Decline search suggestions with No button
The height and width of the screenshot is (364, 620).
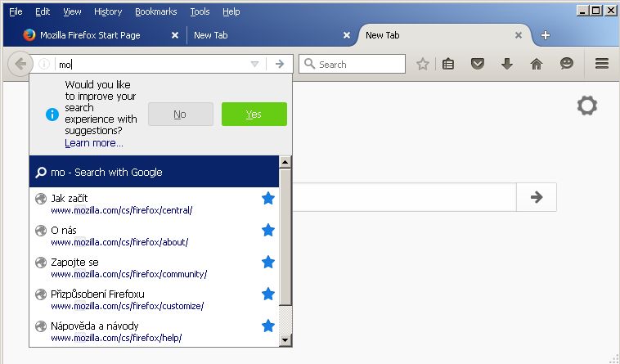181,115
